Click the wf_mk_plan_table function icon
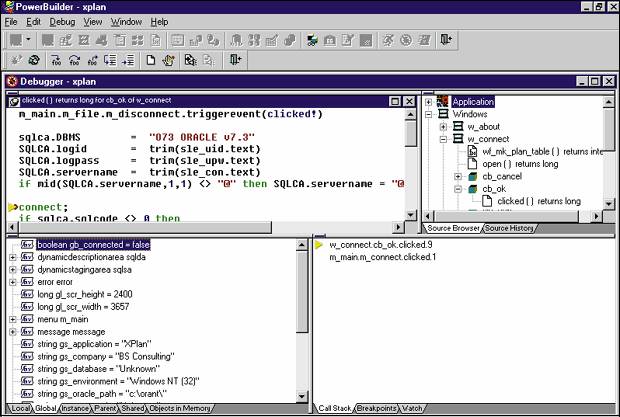The width and height of the screenshot is (620, 417). 472,151
